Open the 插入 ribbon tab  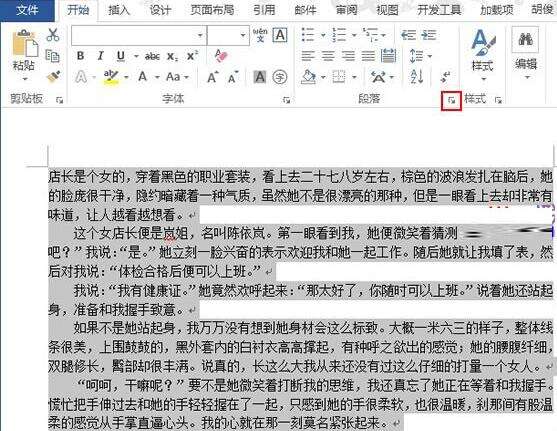119,10
